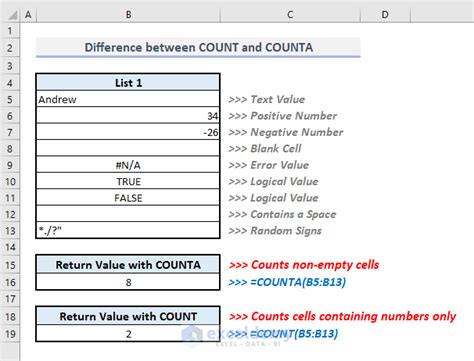
Task: Select column C header
Action: tap(290, 15)
